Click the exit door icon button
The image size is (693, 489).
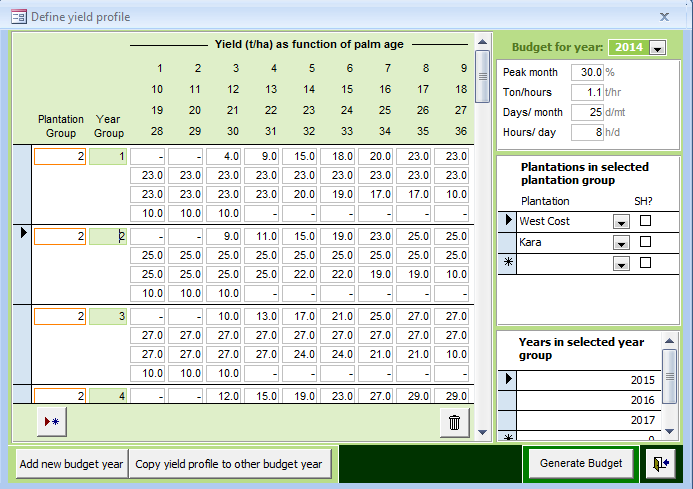[x=661, y=463]
